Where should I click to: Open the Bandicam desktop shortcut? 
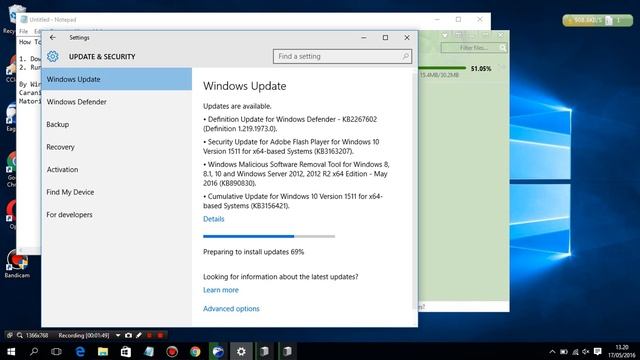pyautogui.click(x=17, y=264)
